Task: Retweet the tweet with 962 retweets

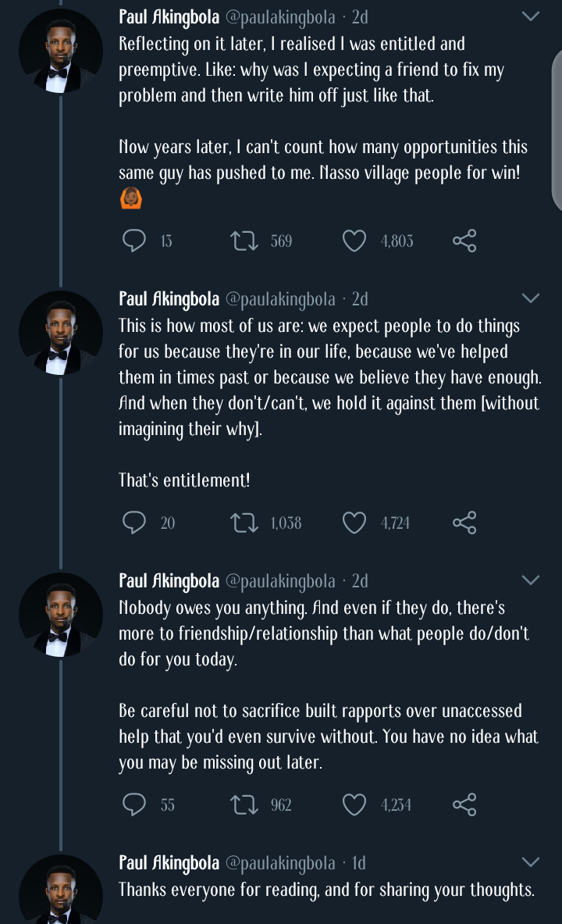Action: (x=245, y=804)
